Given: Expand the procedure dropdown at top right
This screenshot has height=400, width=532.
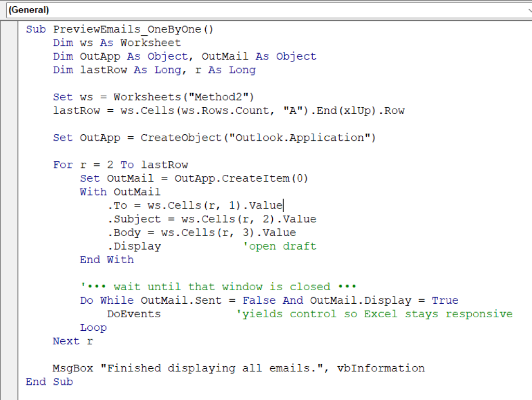Looking at the screenshot, I should tap(527, 10).
